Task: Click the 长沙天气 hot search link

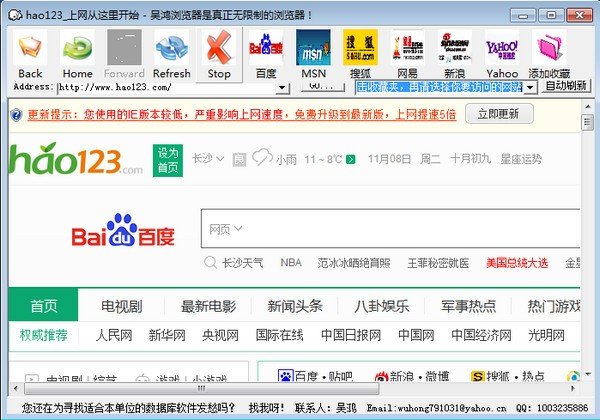Action: point(243,263)
